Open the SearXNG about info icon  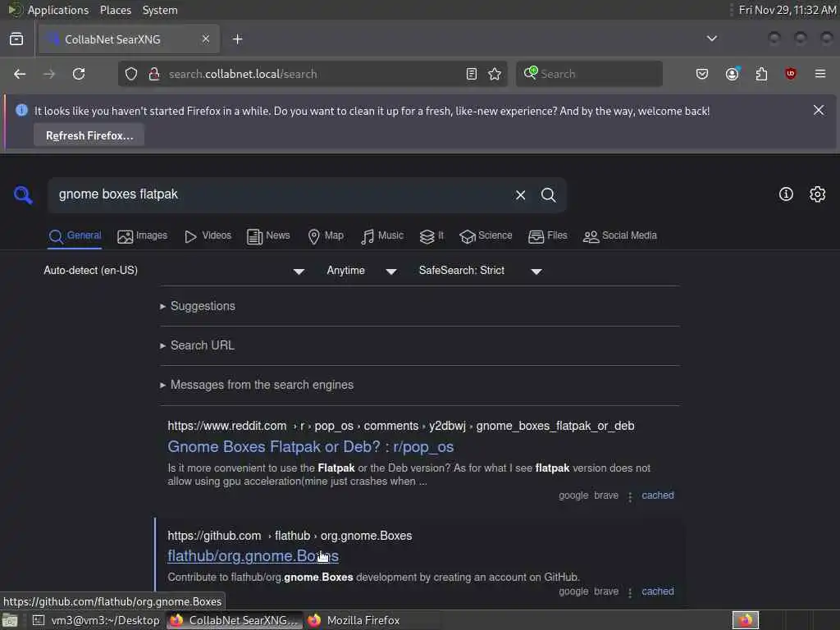click(x=786, y=194)
